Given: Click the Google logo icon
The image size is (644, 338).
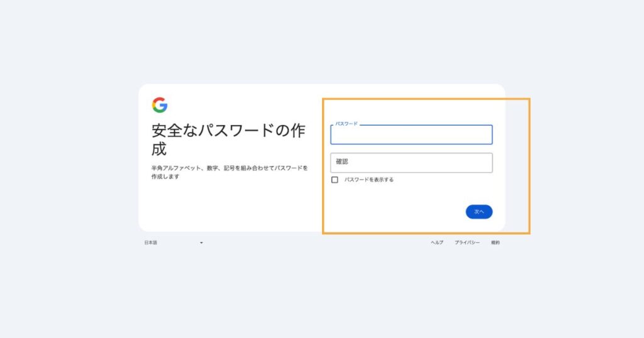Looking at the screenshot, I should 160,105.
